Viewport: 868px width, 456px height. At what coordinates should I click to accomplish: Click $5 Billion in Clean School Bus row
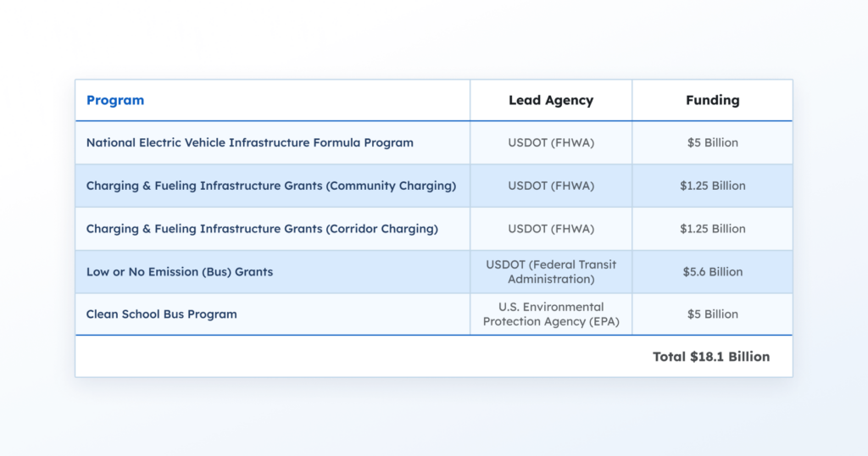(x=712, y=314)
